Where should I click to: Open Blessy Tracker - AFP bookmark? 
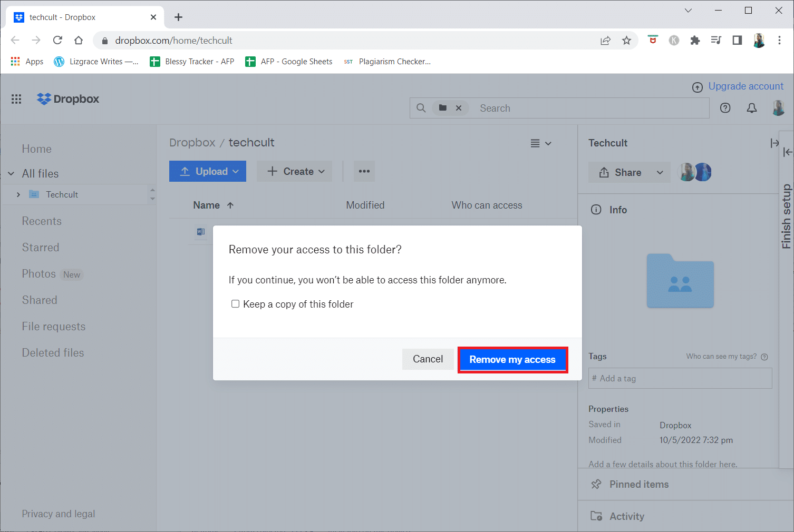pos(192,62)
